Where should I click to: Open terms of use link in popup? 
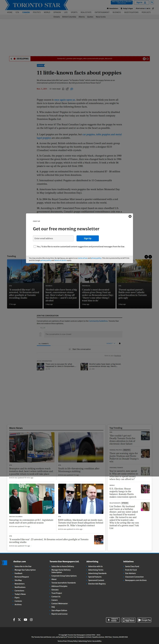click(83, 258)
